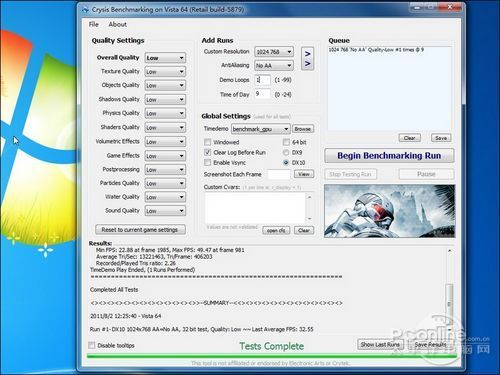Open the Custom Resolution dropdown
This screenshot has height=375, width=500.
[274, 52]
